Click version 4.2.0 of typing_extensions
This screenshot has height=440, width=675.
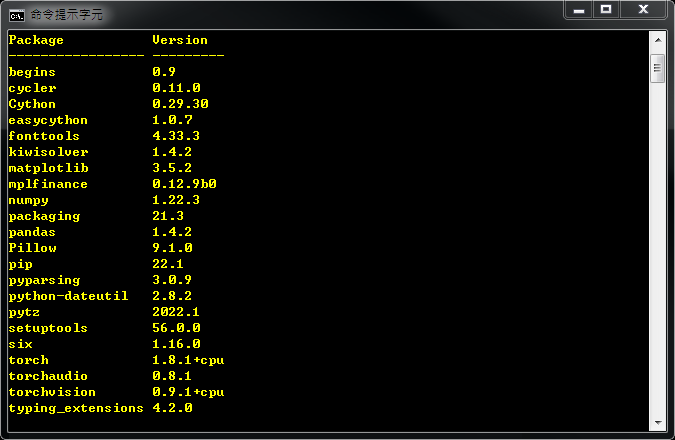172,408
